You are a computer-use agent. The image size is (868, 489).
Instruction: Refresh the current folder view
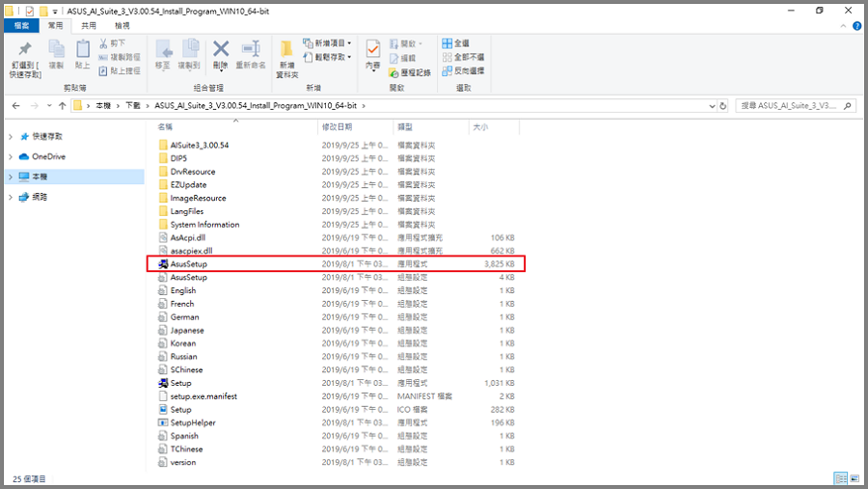(x=723, y=106)
